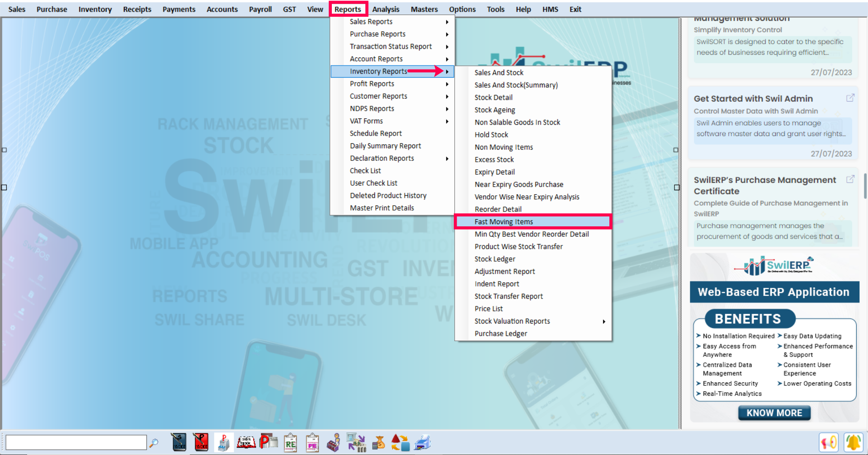Screen dimensions: 868x455
Task: Open the Sales menu in menu bar
Action: click(17, 9)
